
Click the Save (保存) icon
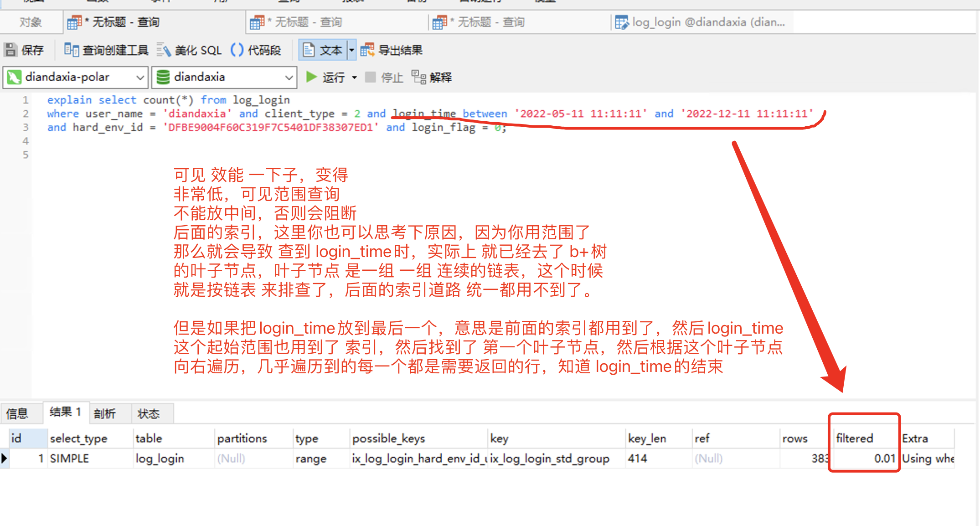coord(11,50)
